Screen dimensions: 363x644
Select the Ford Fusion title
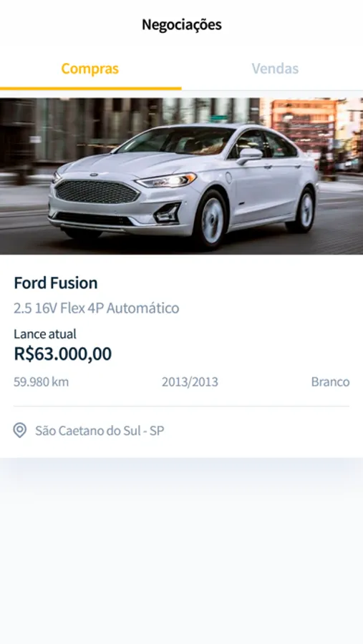(56, 283)
